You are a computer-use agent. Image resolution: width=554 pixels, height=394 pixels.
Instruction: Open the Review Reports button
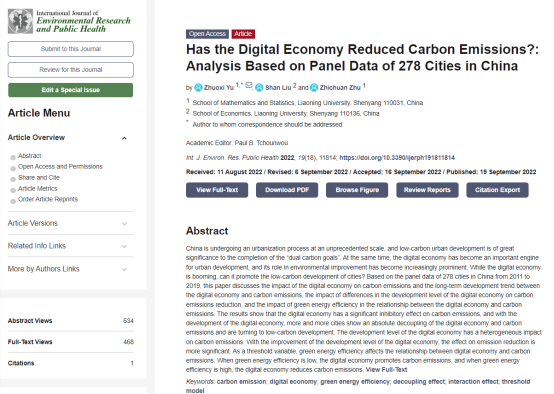click(x=427, y=190)
